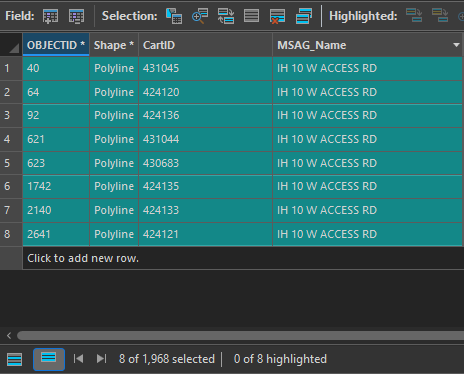The image size is (464, 374).
Task: Click Clear Selection icon
Action: (251, 16)
